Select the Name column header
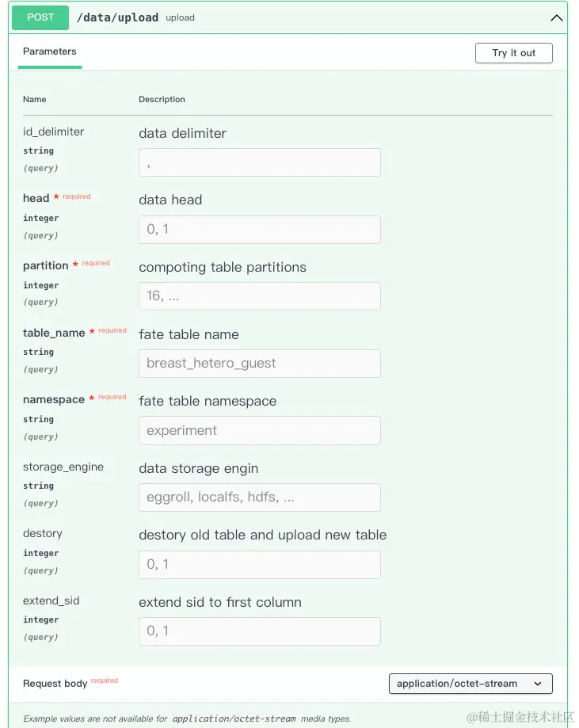Screen dimensions: 579x728 click(34, 99)
